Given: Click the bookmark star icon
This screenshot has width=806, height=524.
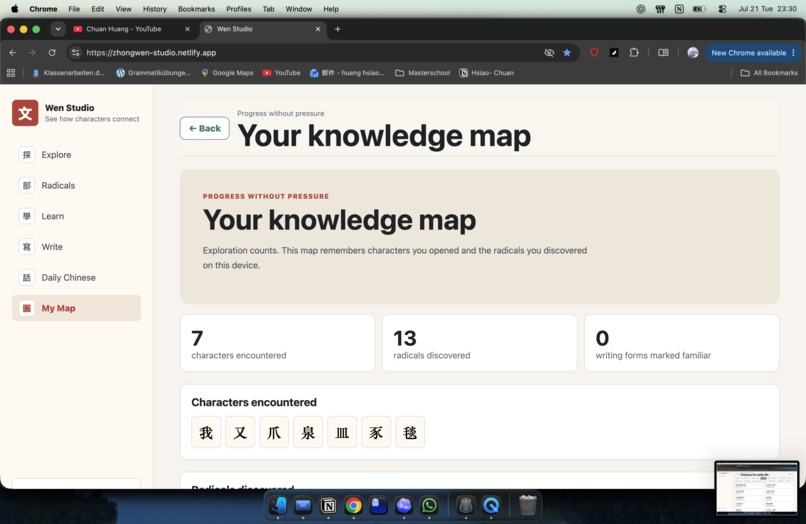Looking at the screenshot, I should 567,52.
